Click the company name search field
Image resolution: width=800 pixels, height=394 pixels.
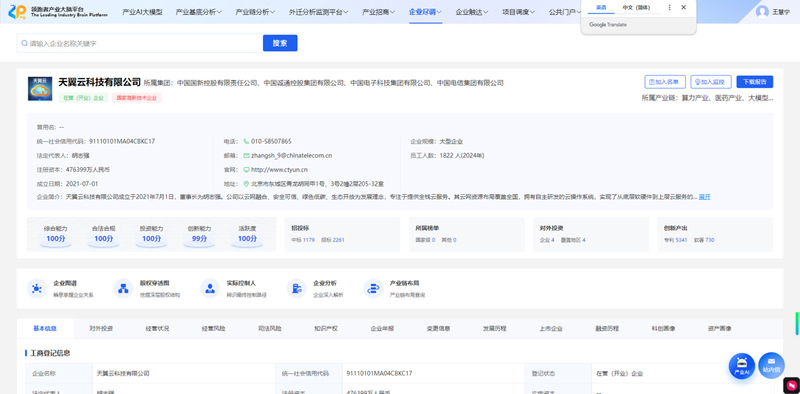point(140,43)
